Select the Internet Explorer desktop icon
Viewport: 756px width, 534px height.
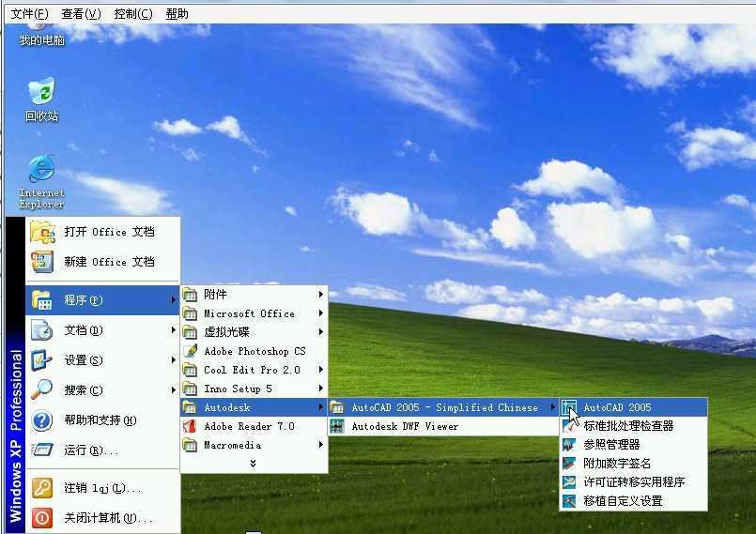[x=41, y=182]
